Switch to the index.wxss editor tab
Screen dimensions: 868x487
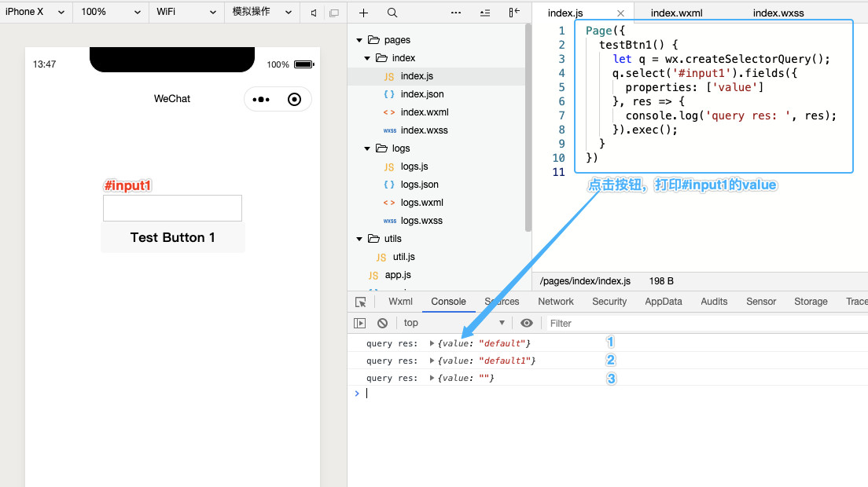[x=778, y=13]
